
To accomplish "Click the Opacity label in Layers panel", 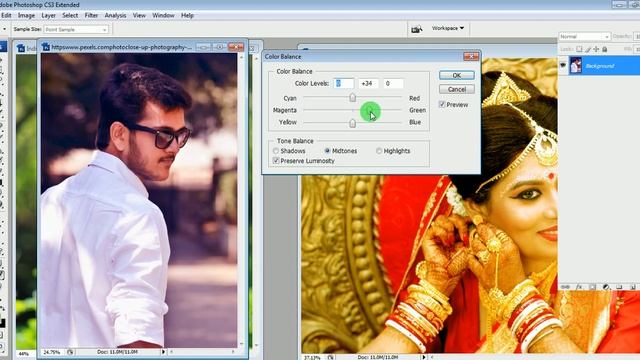I will pos(622,36).
